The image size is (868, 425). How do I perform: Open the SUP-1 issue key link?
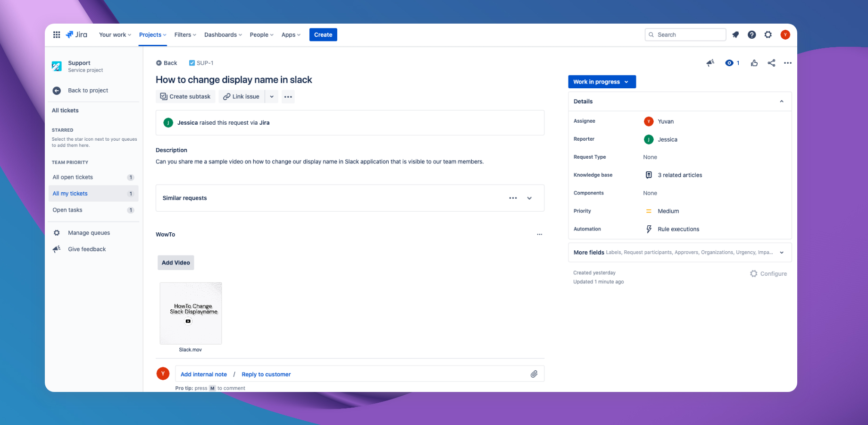tap(205, 63)
